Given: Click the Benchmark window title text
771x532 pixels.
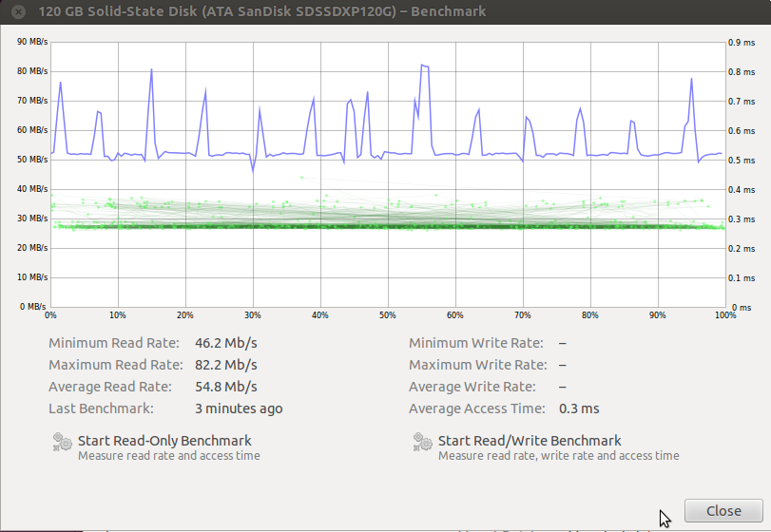Looking at the screenshot, I should point(261,11).
